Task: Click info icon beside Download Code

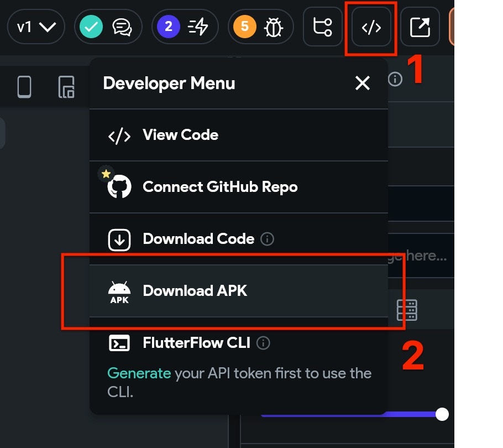Action: coord(267,239)
